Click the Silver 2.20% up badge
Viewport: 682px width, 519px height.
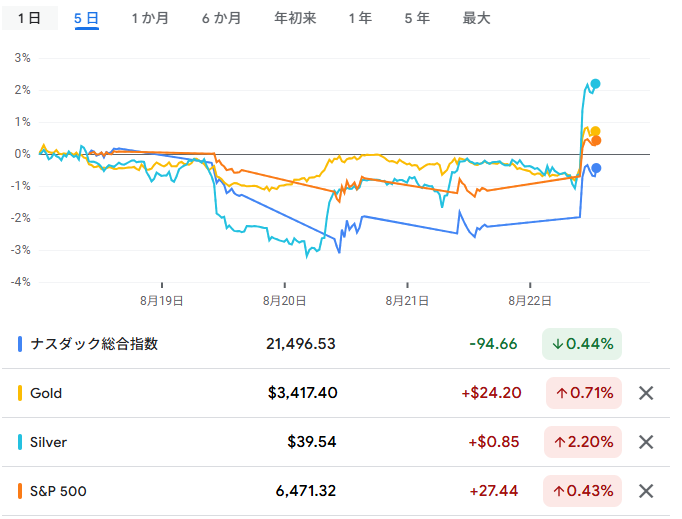pos(583,442)
